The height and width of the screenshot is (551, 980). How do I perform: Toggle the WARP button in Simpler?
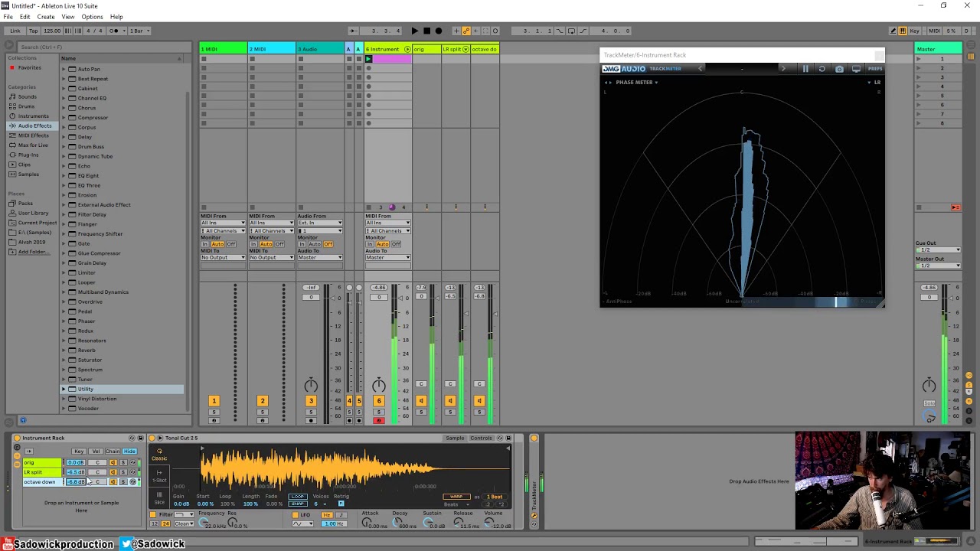click(x=456, y=497)
